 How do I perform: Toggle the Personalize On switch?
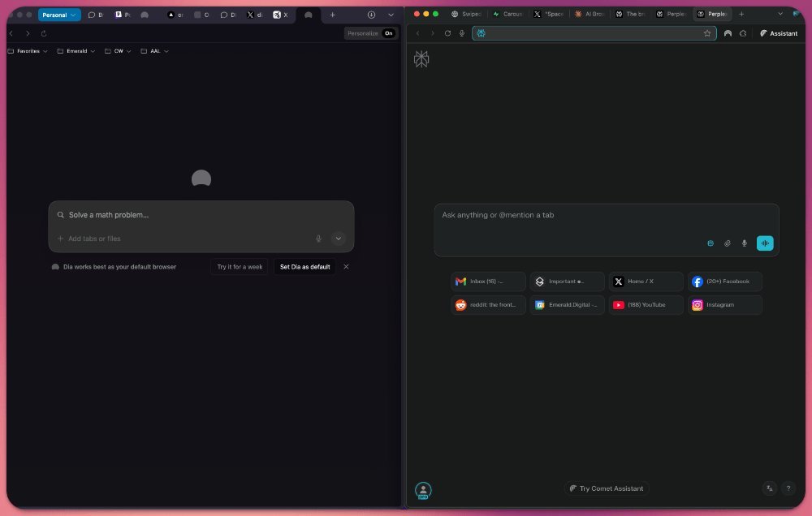(x=388, y=33)
